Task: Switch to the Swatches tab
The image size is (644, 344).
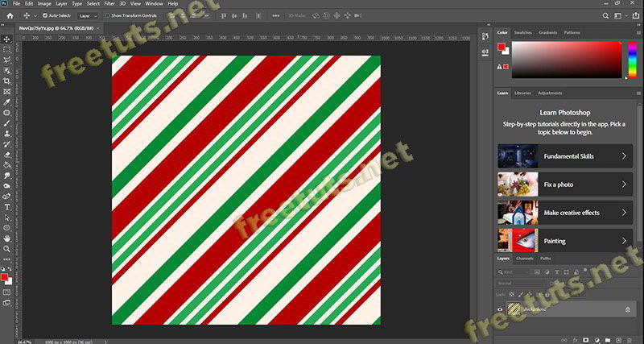Action: click(522, 32)
